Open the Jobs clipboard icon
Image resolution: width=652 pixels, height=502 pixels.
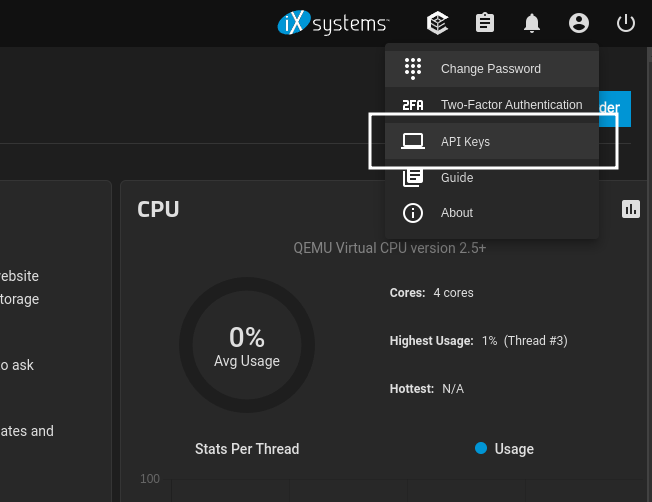click(x=485, y=23)
